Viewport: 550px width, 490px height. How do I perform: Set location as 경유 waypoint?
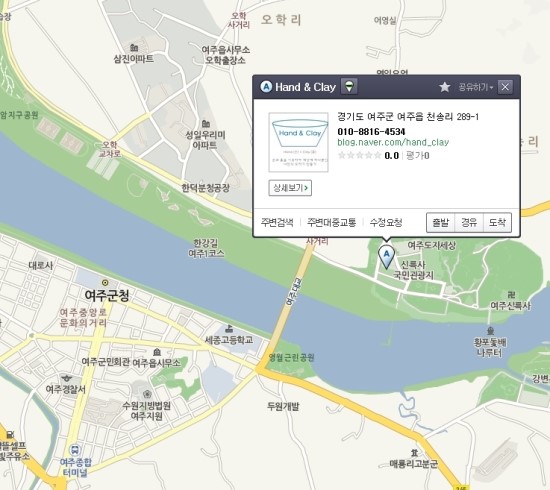tap(469, 222)
